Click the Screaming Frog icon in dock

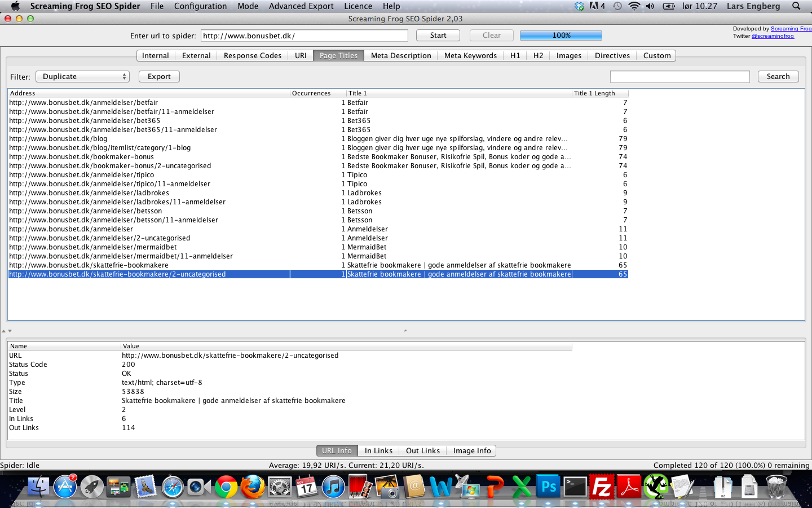click(656, 486)
